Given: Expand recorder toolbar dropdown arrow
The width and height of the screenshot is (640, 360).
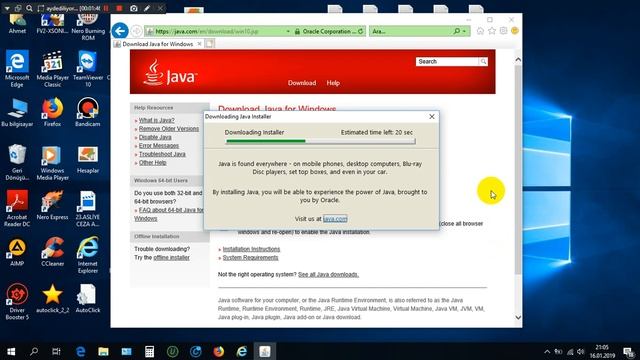Looking at the screenshot, I should (7, 8).
